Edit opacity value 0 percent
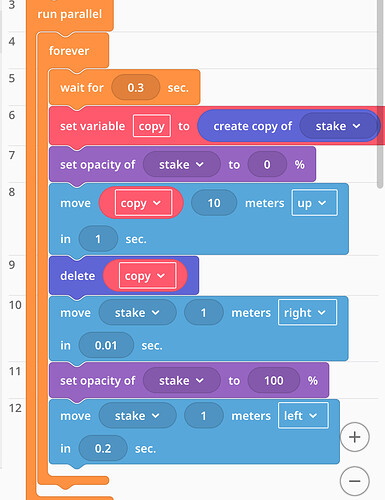Viewport: 385px width, 500px height. coord(267,165)
